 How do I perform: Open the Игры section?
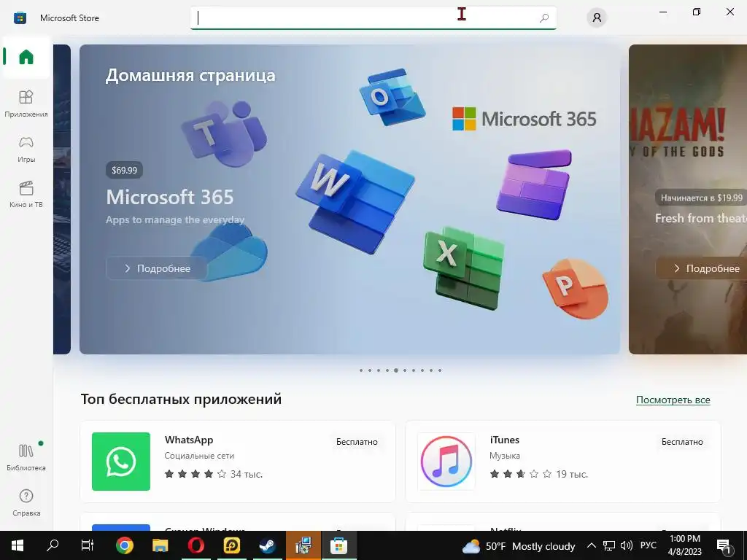(x=26, y=149)
